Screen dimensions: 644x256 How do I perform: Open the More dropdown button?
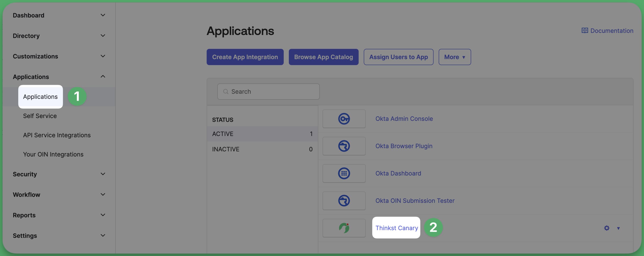click(x=454, y=57)
